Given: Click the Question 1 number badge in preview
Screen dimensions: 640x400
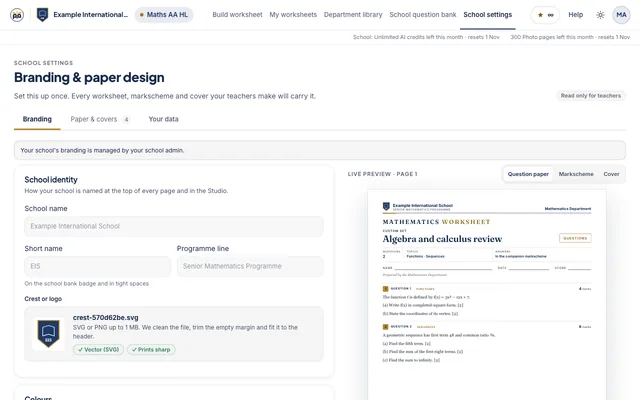Looking at the screenshot, I should pos(385,289).
